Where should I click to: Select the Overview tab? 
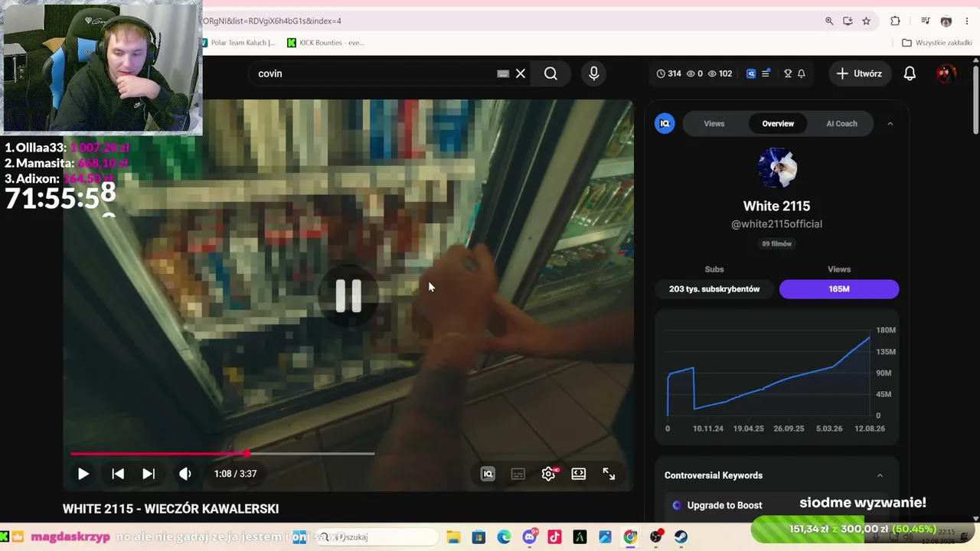[778, 123]
